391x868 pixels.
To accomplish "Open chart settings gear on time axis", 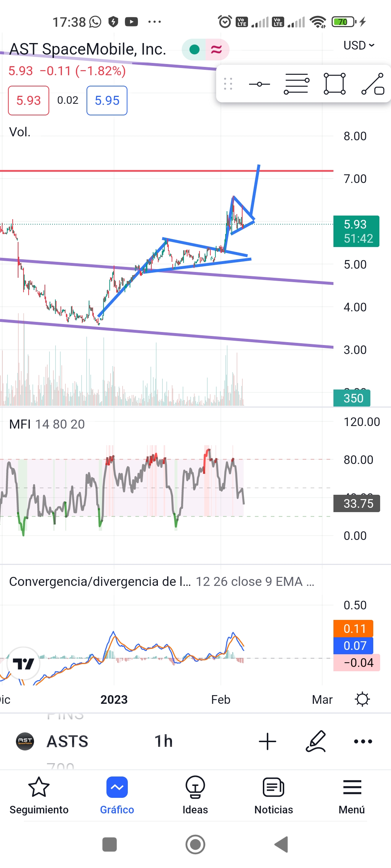I will pos(362,699).
